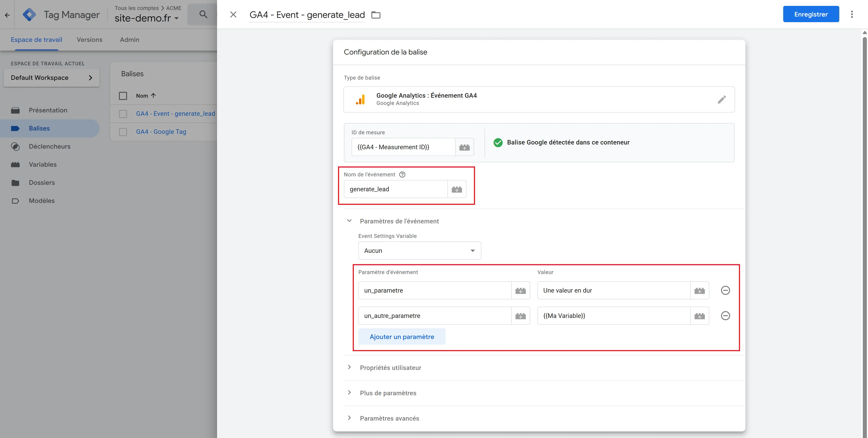The width and height of the screenshot is (868, 438).
Task: Open GA4 - Event - generate_lead tag link
Action: pyautogui.click(x=175, y=114)
